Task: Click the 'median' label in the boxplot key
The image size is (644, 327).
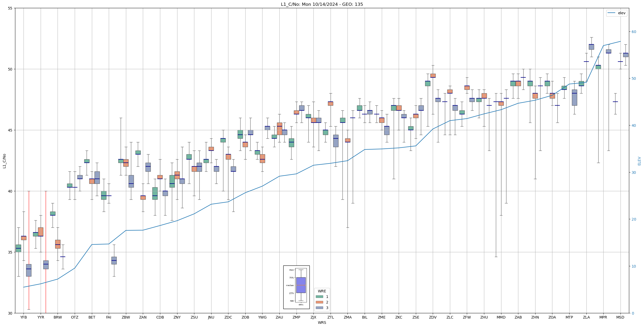Action: (x=290, y=285)
